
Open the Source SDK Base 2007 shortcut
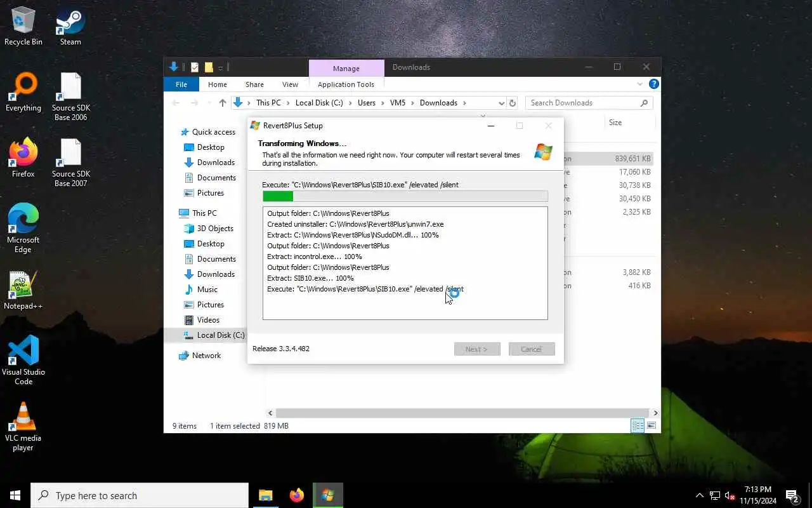70,163
